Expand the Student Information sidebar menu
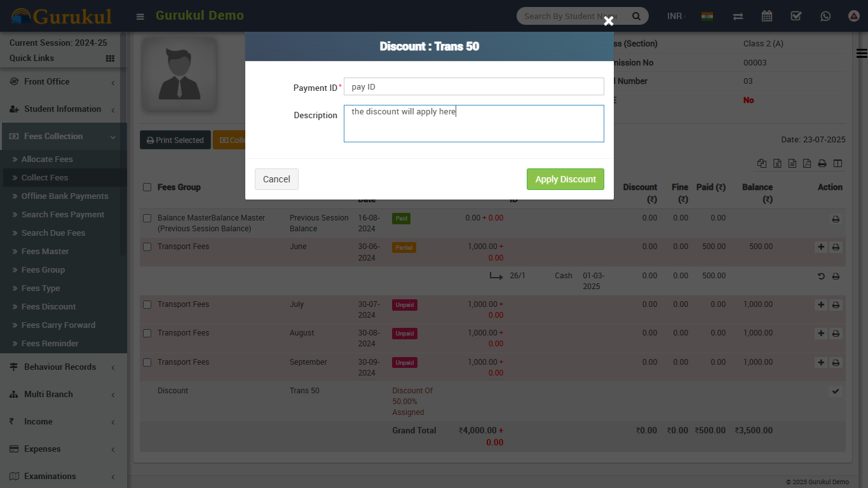 64,109
